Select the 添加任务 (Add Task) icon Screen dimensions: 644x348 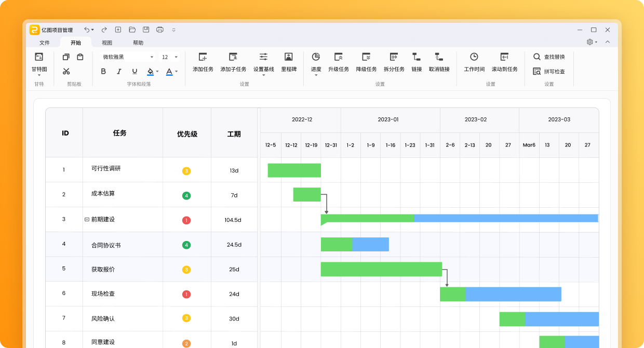point(203,59)
